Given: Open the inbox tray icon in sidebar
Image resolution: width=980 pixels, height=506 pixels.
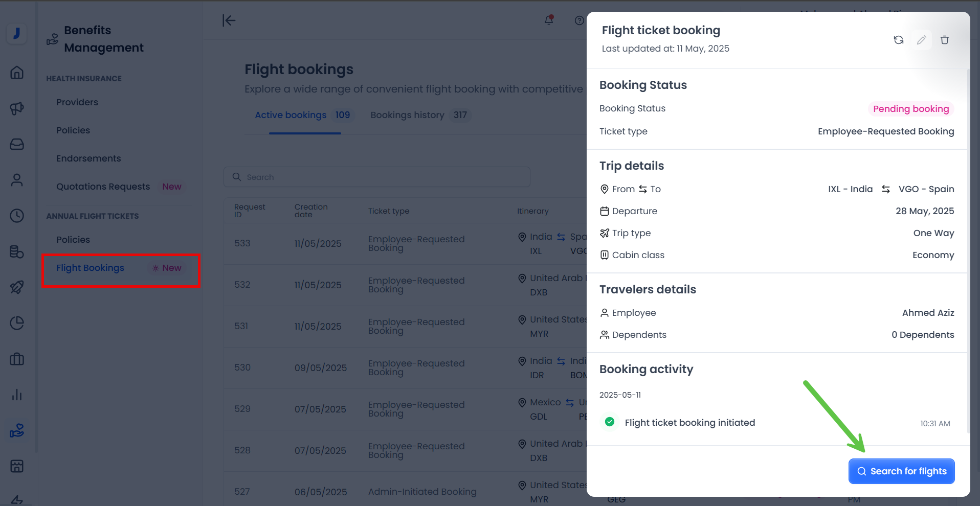Looking at the screenshot, I should point(17,144).
